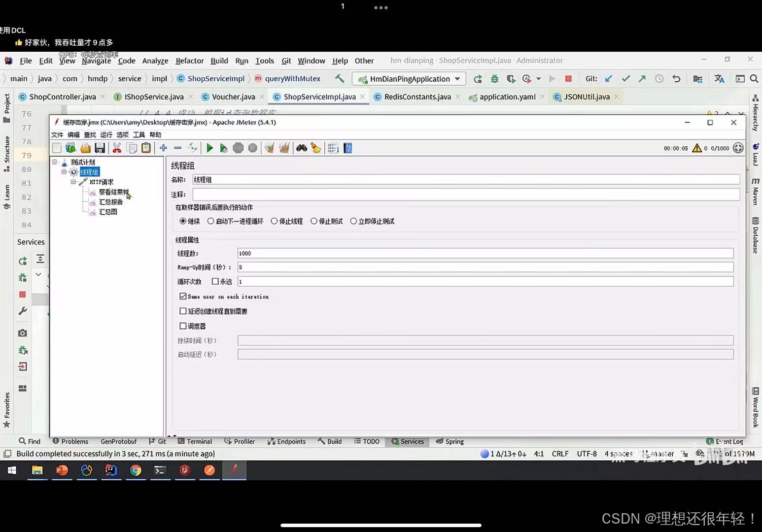Select the 停止测试 radio button

pos(313,221)
